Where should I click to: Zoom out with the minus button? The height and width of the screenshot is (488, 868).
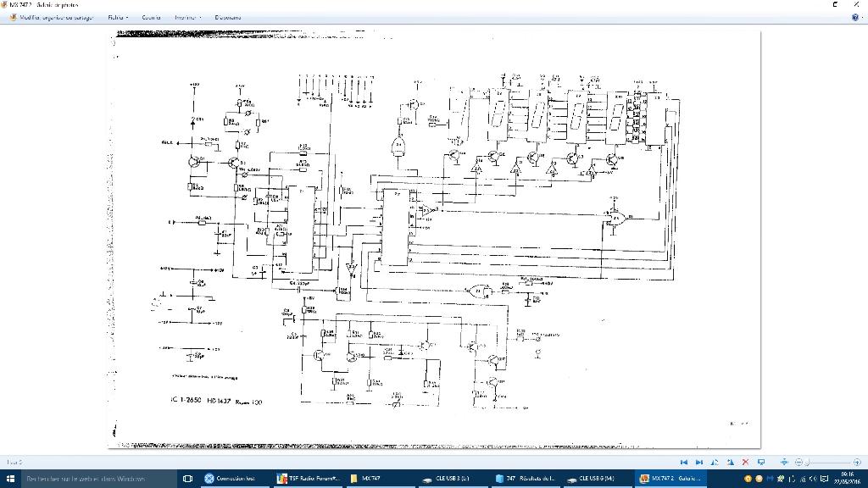798,462
